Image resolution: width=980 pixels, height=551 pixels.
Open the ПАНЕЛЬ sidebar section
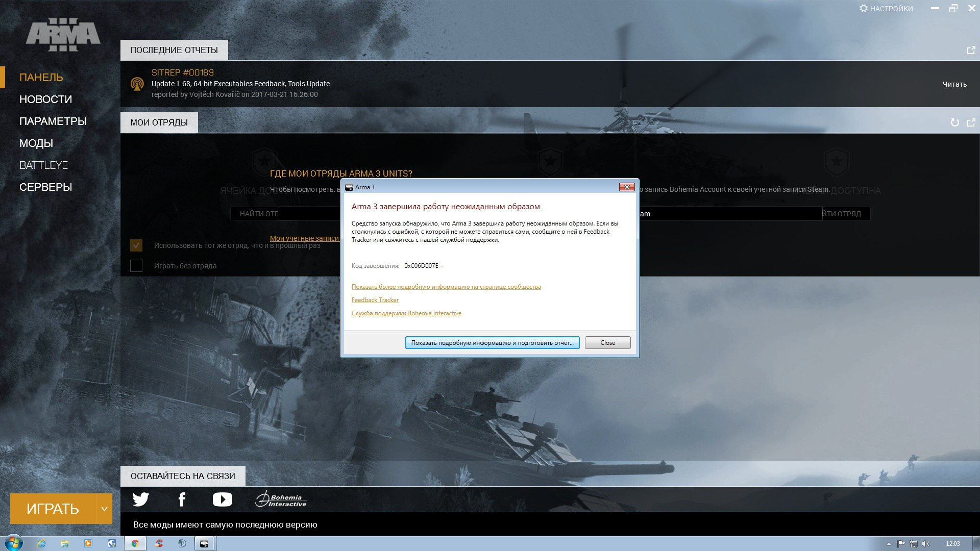[41, 78]
